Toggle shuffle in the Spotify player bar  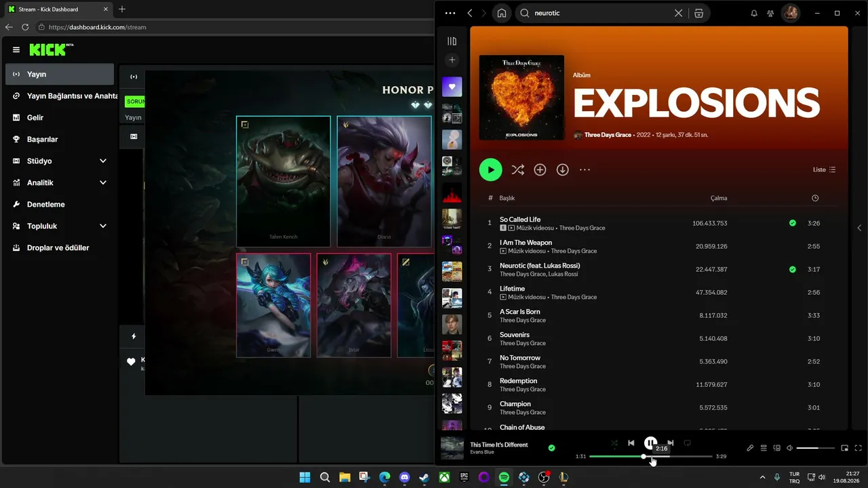click(x=614, y=443)
